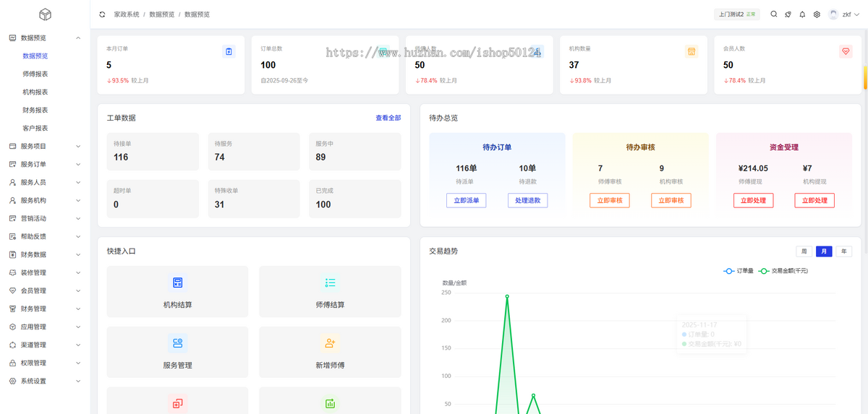This screenshot has width=868, height=414.
Task: Collapse the 数据预览 sidebar group
Action: coord(45,38)
